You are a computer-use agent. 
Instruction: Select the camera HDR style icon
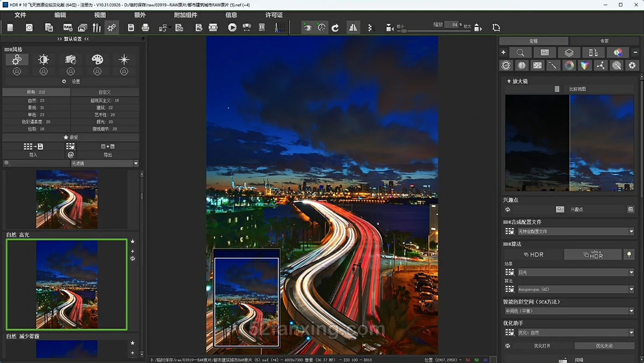point(70,60)
